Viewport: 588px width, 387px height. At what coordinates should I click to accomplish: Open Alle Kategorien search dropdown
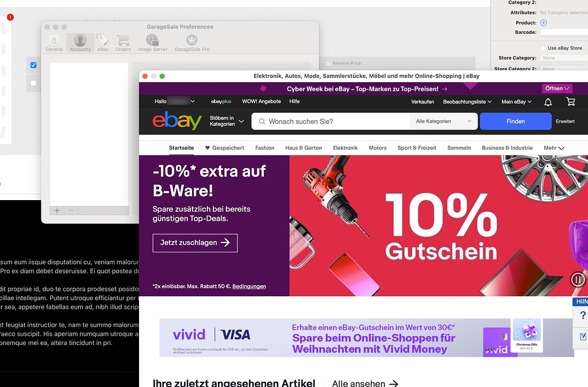443,121
